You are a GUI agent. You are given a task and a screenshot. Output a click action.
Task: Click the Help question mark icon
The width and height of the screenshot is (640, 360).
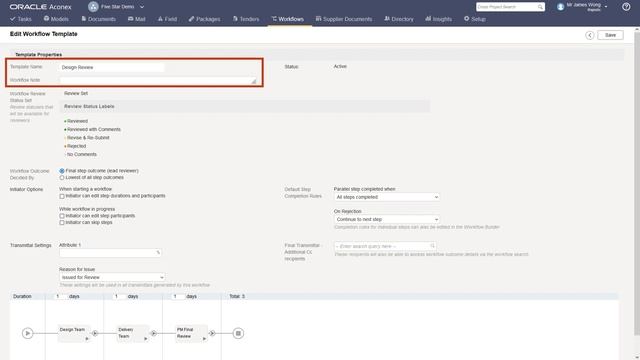point(626,7)
